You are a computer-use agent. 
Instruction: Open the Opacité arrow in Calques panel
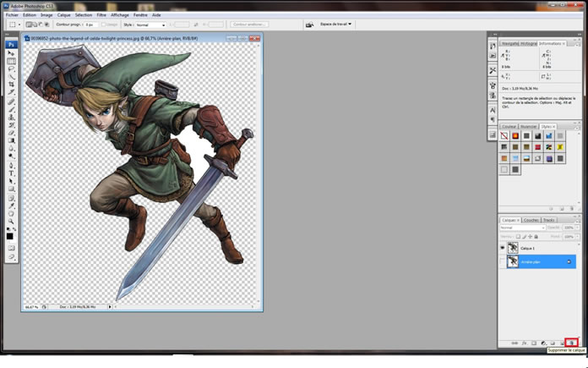pos(577,228)
